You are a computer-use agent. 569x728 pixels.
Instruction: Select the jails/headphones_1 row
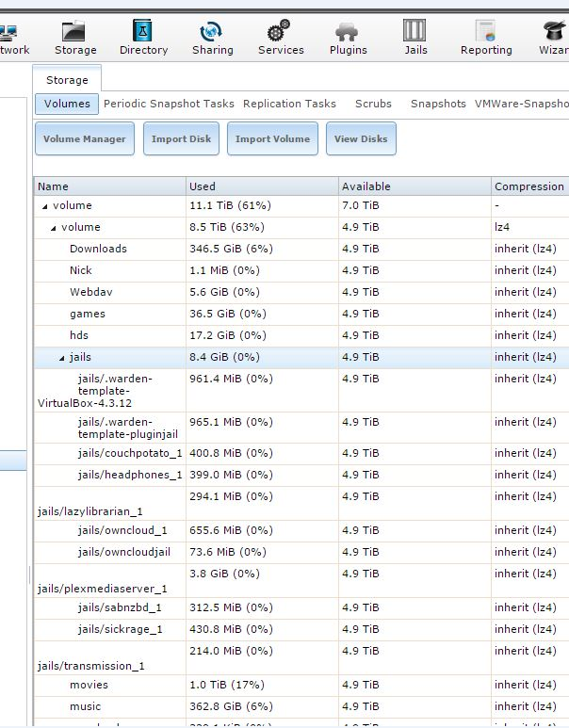coord(301,475)
